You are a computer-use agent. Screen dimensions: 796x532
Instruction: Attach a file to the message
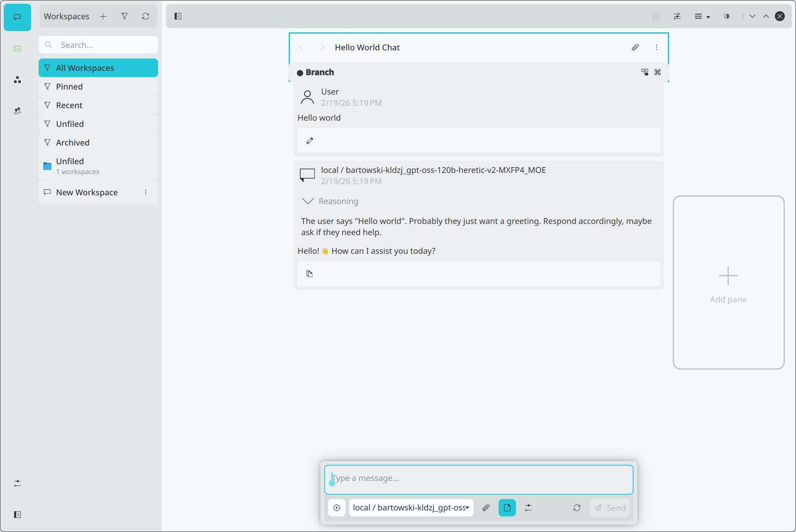click(486, 508)
